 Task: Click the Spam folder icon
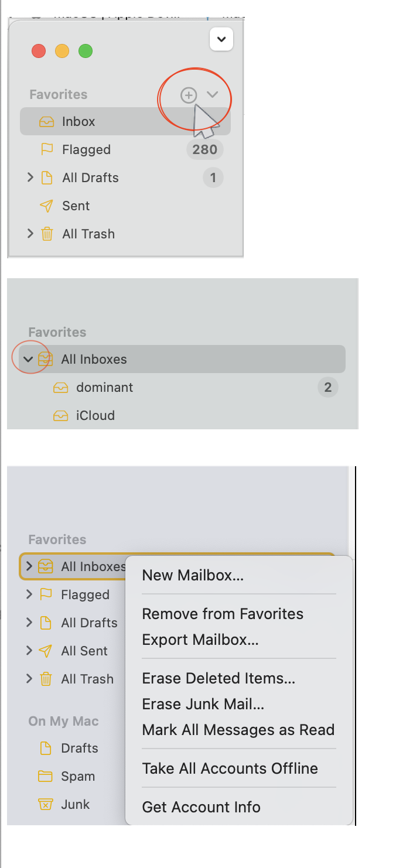(x=45, y=777)
